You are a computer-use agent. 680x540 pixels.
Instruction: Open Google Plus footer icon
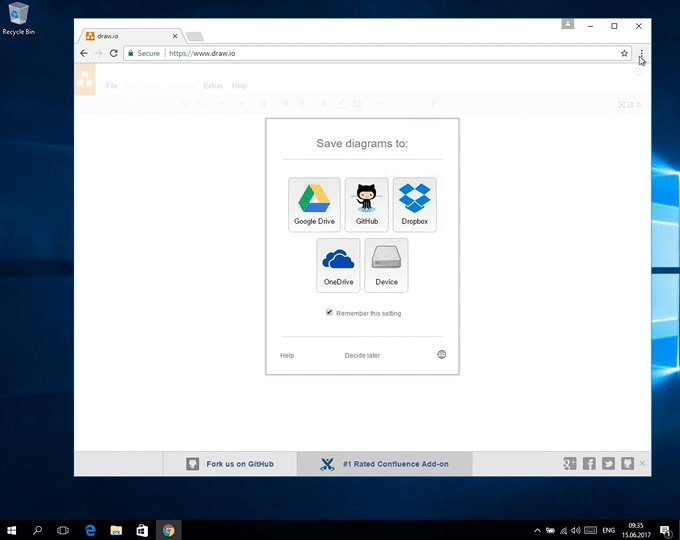(x=569, y=464)
